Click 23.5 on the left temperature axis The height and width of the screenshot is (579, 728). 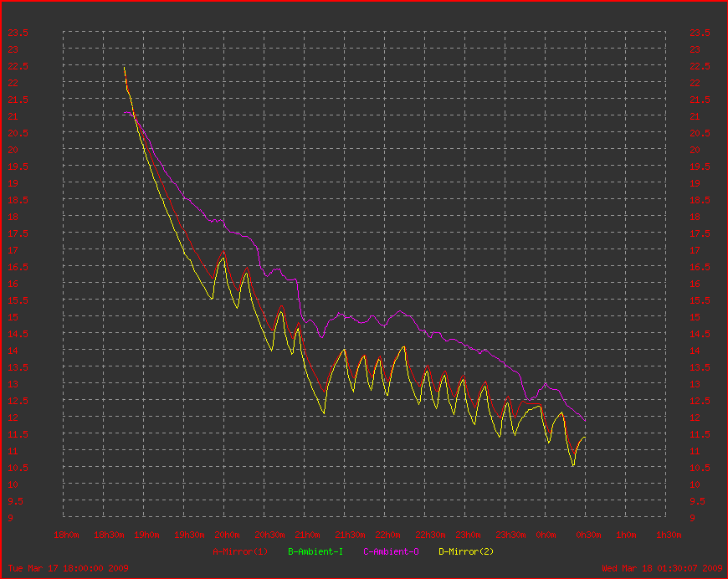tap(18, 33)
